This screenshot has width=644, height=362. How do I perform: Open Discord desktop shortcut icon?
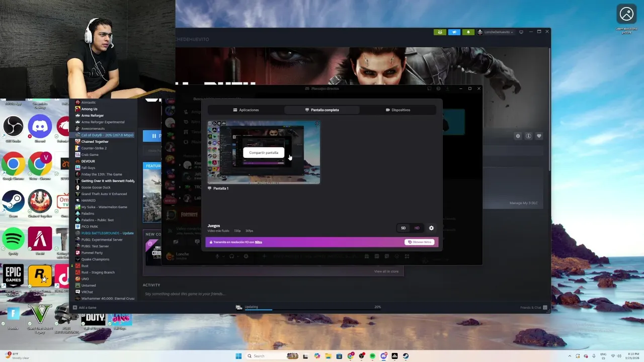[40, 129]
